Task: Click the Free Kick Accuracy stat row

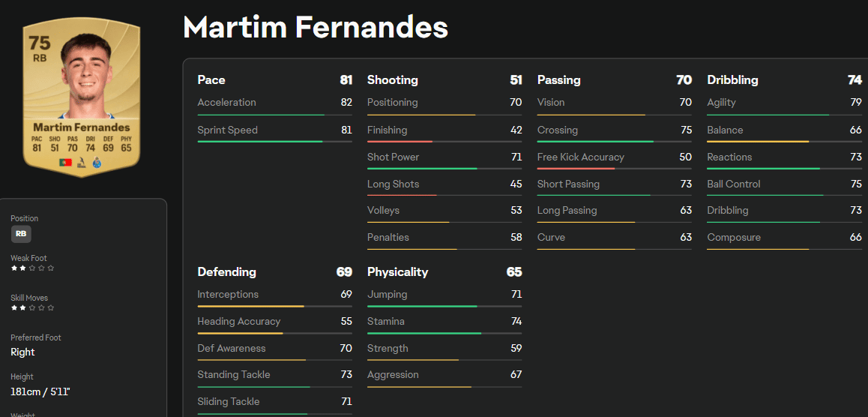Action: tap(614, 157)
